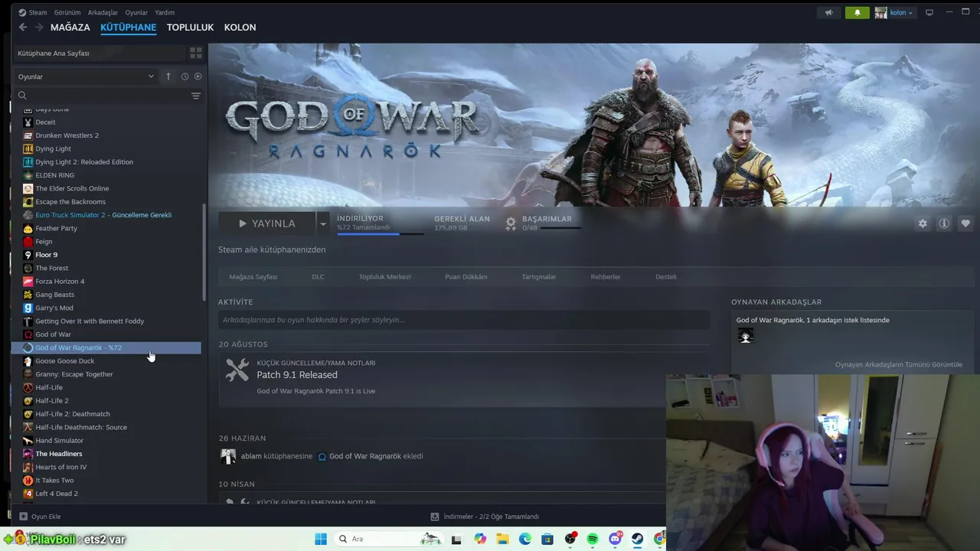Expand the dropdown arrow beside YAYINLA
The image size is (980, 551).
tap(323, 223)
